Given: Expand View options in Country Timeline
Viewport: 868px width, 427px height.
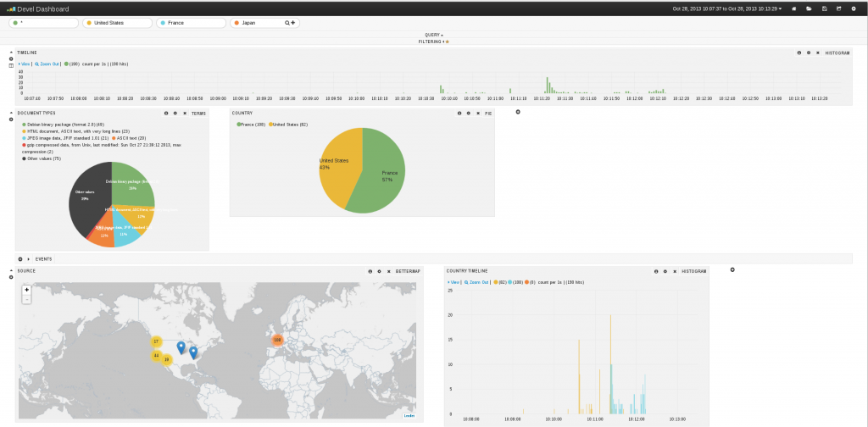Looking at the screenshot, I should [454, 283].
